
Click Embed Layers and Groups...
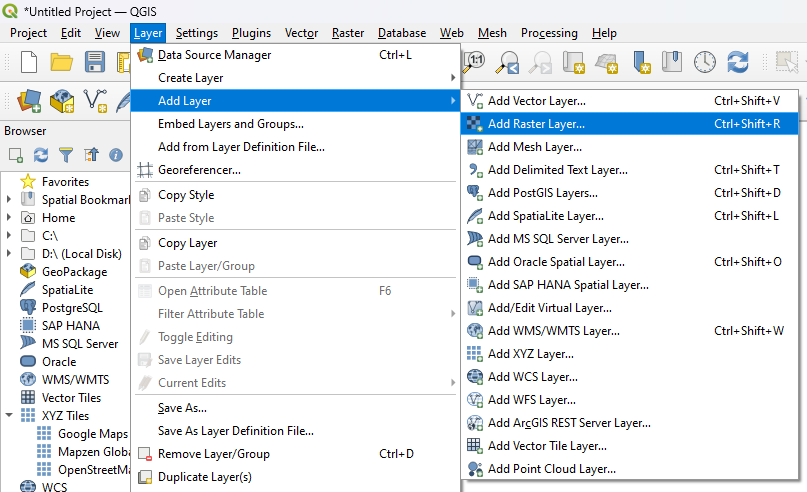pyautogui.click(x=295, y=124)
